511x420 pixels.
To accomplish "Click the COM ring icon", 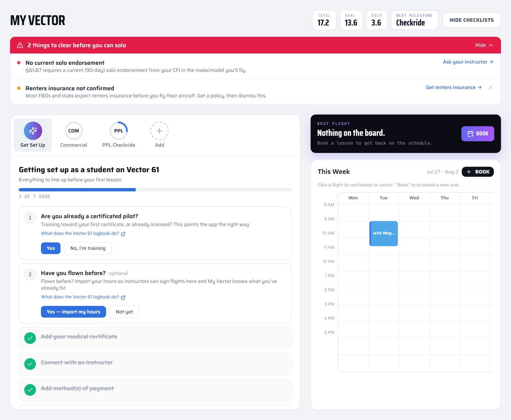I will (74, 131).
